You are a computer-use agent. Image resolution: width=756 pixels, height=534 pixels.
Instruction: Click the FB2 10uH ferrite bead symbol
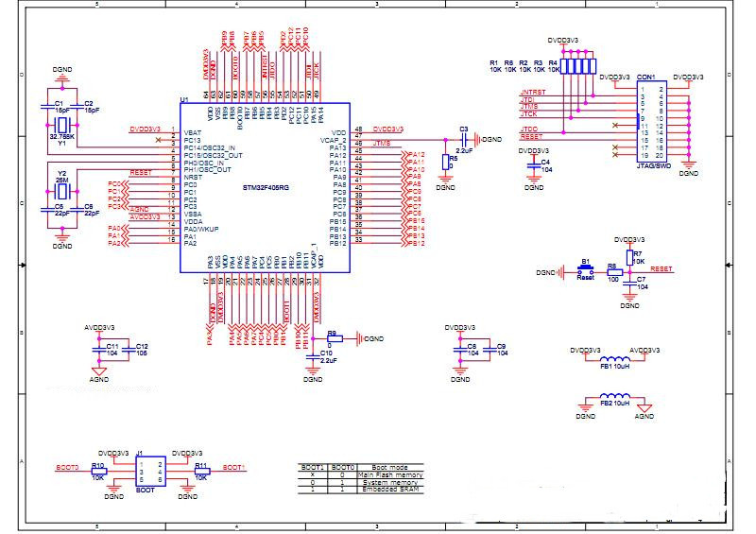(x=615, y=397)
